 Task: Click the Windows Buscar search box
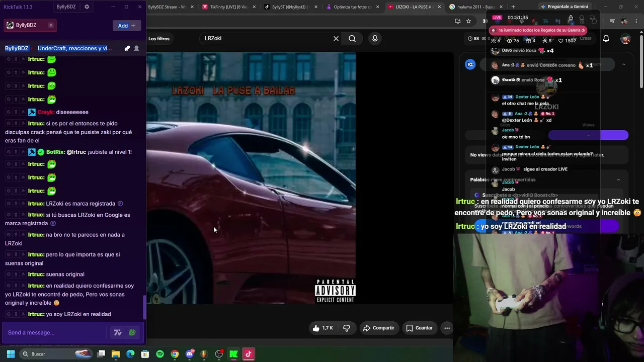point(56,354)
